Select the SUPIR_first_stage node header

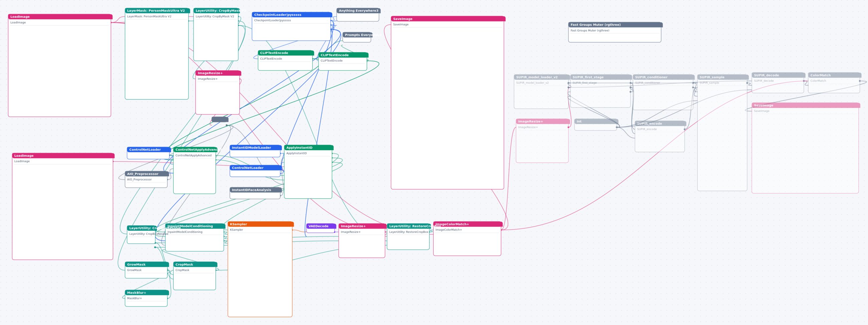(601, 77)
